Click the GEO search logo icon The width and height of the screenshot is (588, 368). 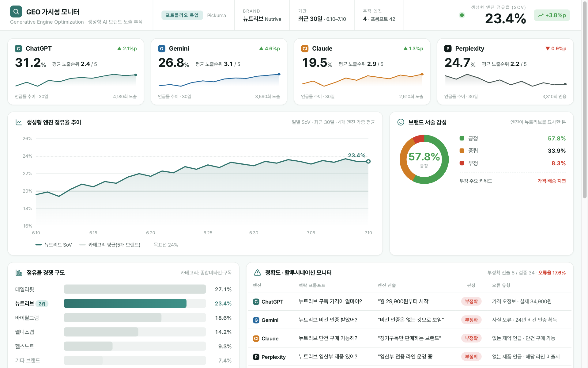(x=16, y=12)
